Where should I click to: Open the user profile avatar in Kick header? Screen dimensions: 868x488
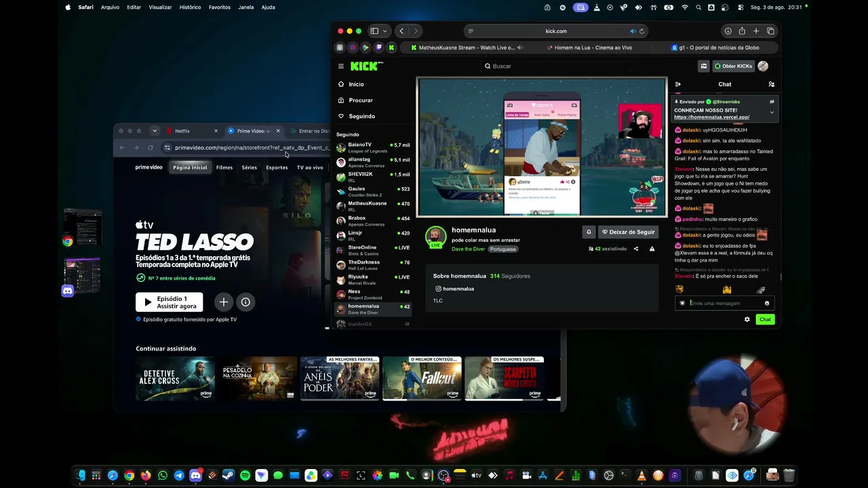click(x=763, y=66)
